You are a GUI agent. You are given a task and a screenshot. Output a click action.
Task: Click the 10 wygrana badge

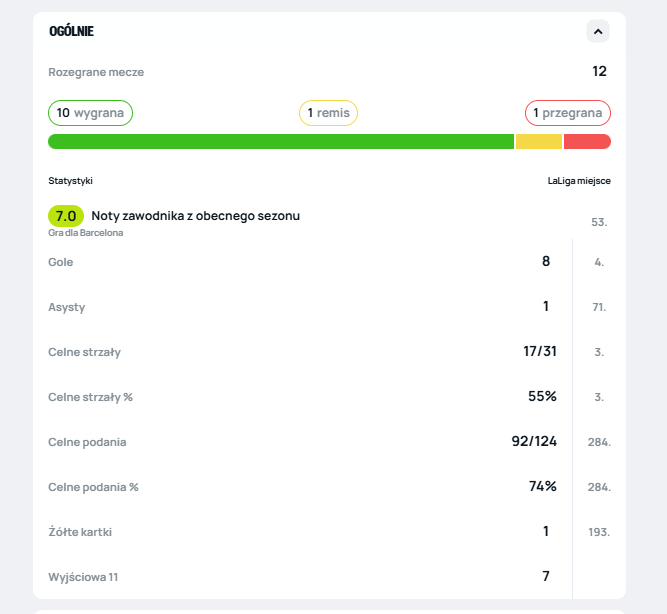[90, 113]
